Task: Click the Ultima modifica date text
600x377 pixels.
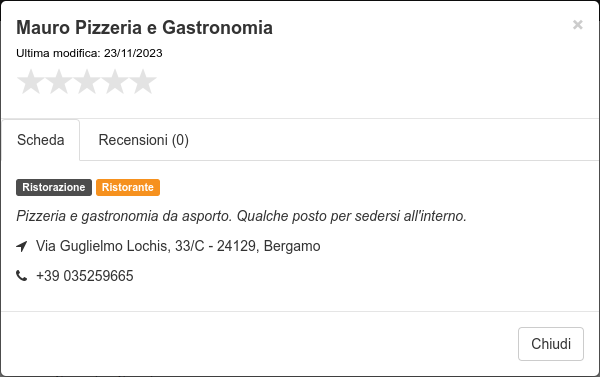Action: pos(89,53)
